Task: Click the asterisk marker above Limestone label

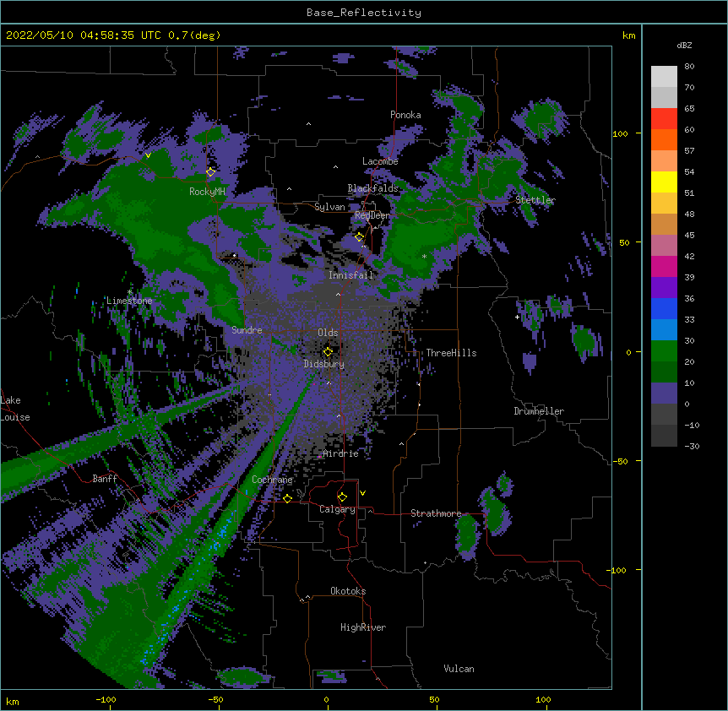Action: [130, 292]
